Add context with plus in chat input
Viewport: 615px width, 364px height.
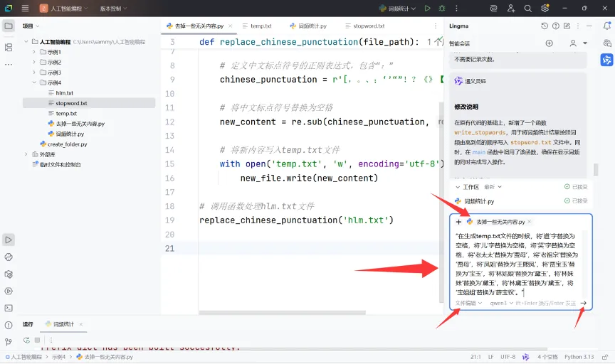pos(458,222)
